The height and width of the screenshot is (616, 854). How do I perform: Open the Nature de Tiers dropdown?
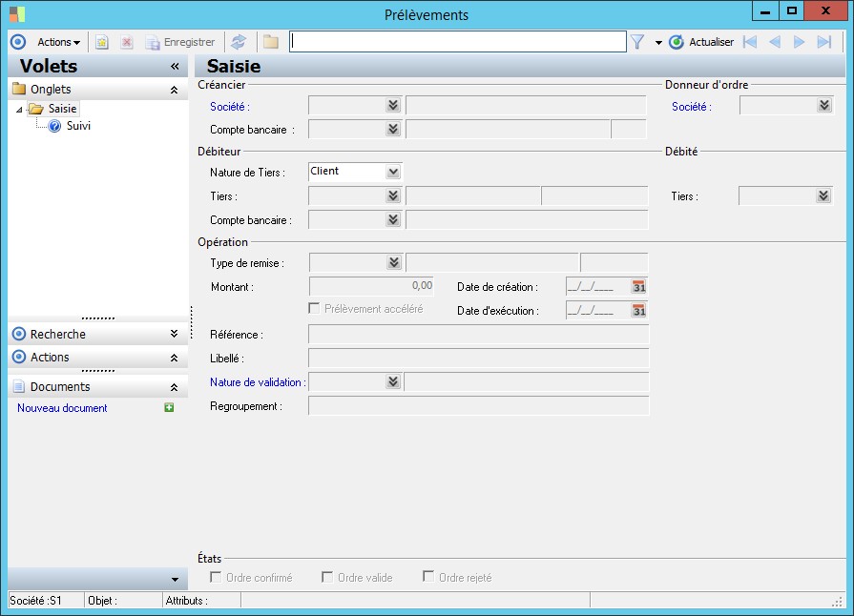pos(392,173)
